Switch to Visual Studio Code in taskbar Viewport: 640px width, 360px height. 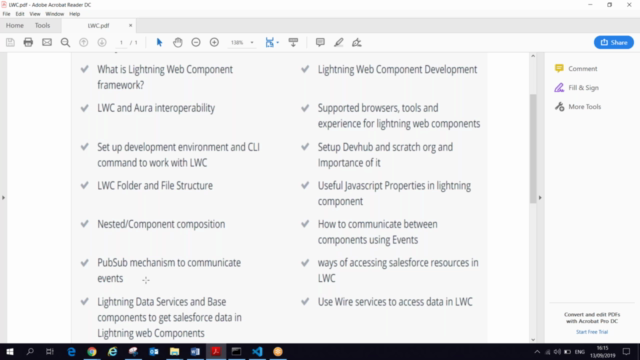[257, 351]
